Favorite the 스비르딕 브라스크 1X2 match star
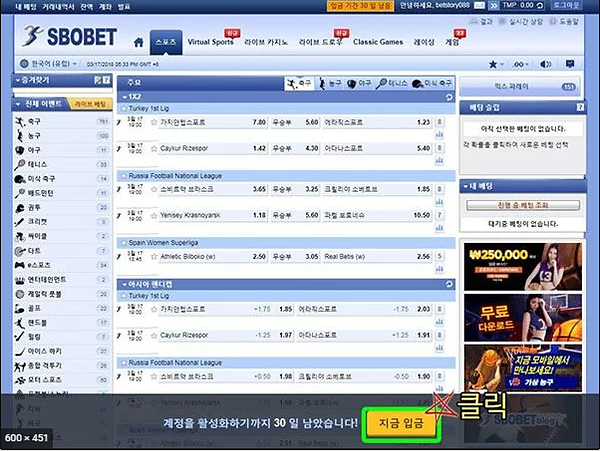 click(x=154, y=189)
